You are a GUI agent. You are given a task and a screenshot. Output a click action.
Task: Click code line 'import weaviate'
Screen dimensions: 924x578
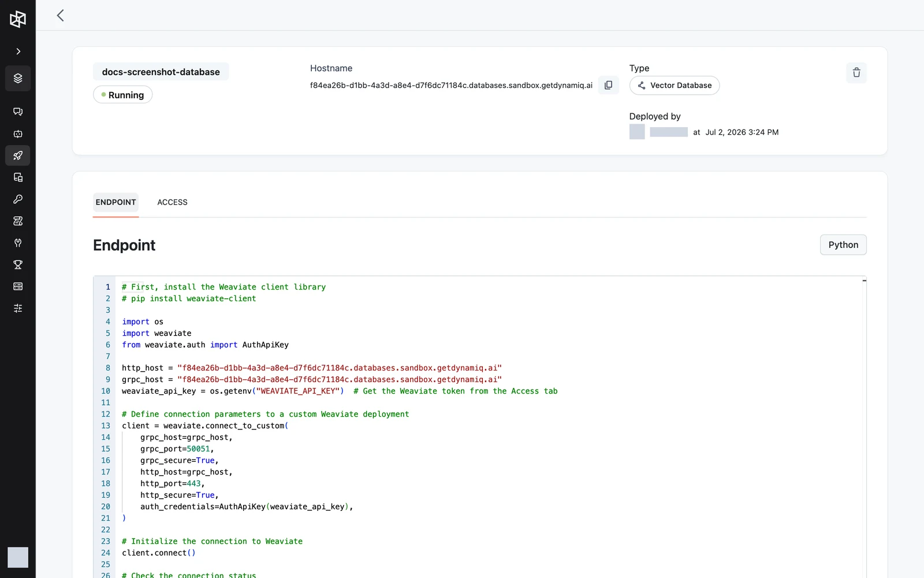(157, 334)
